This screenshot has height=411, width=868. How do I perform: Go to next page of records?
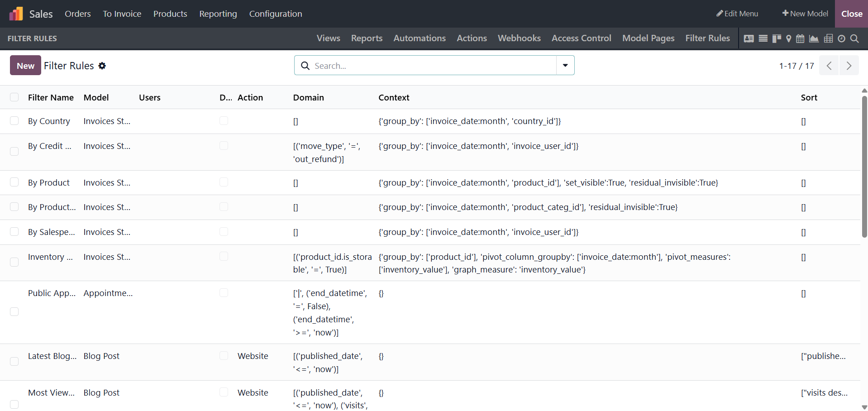pos(849,66)
